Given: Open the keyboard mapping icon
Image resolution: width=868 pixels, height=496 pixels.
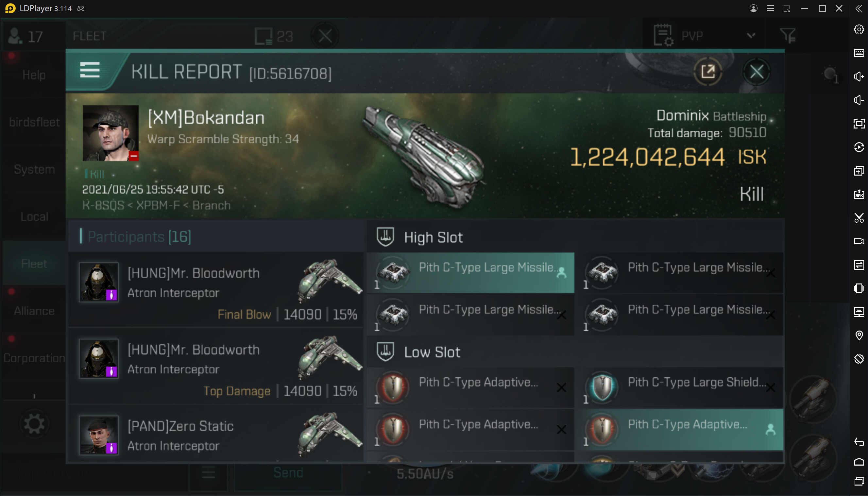Looking at the screenshot, I should [859, 53].
